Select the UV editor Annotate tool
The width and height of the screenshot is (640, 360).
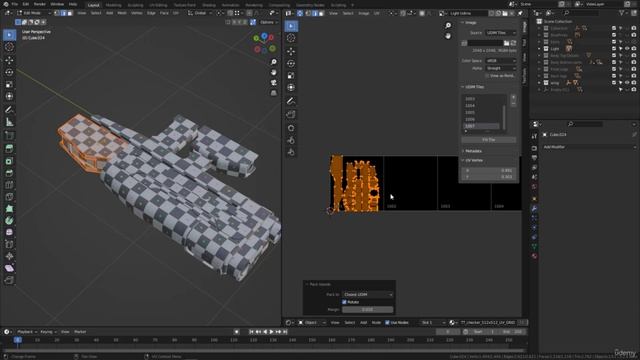(291, 101)
